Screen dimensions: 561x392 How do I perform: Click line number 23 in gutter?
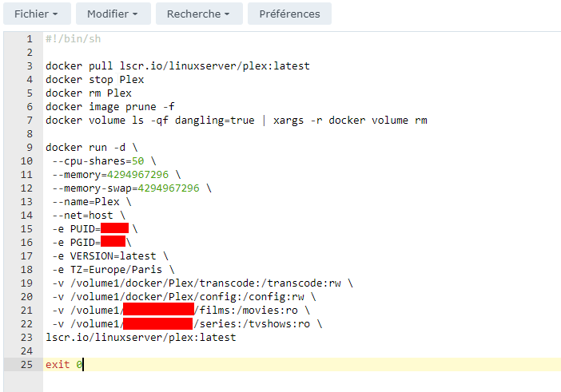pyautogui.click(x=26, y=338)
